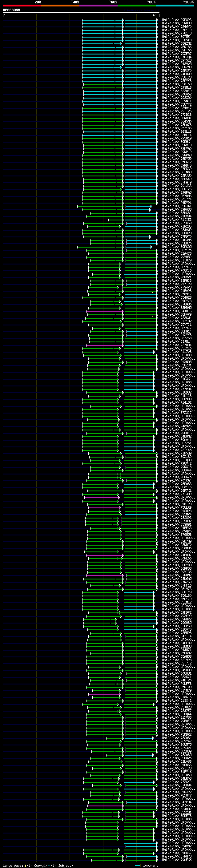Click label UniRef100_B7A6J5

[177, 697]
